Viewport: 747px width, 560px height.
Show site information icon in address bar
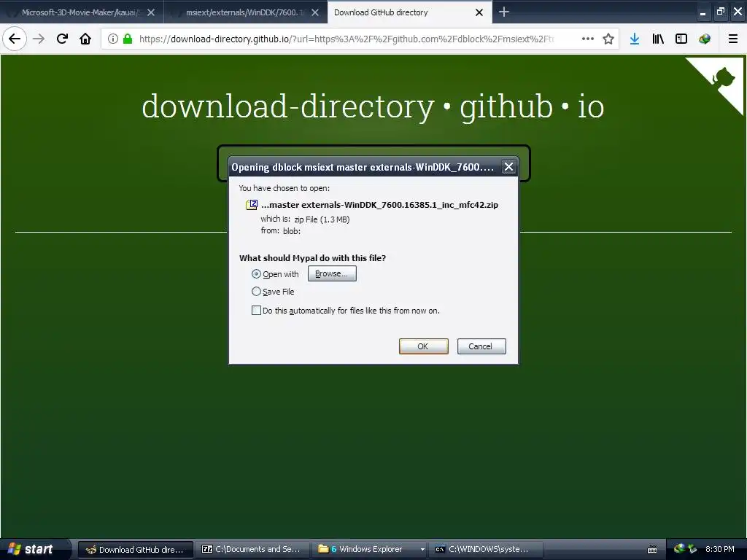coord(113,39)
